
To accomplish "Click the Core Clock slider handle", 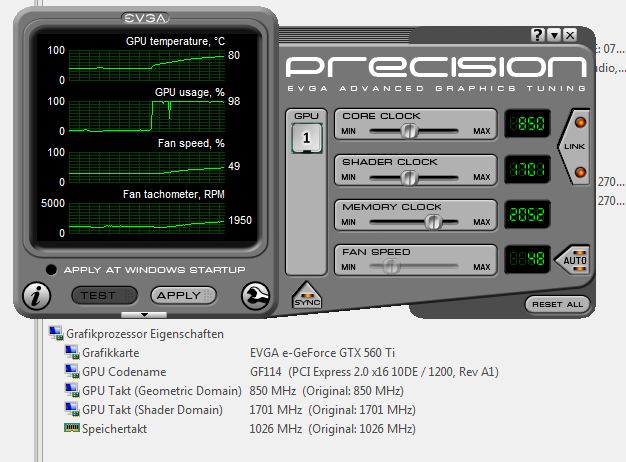I will [x=409, y=131].
